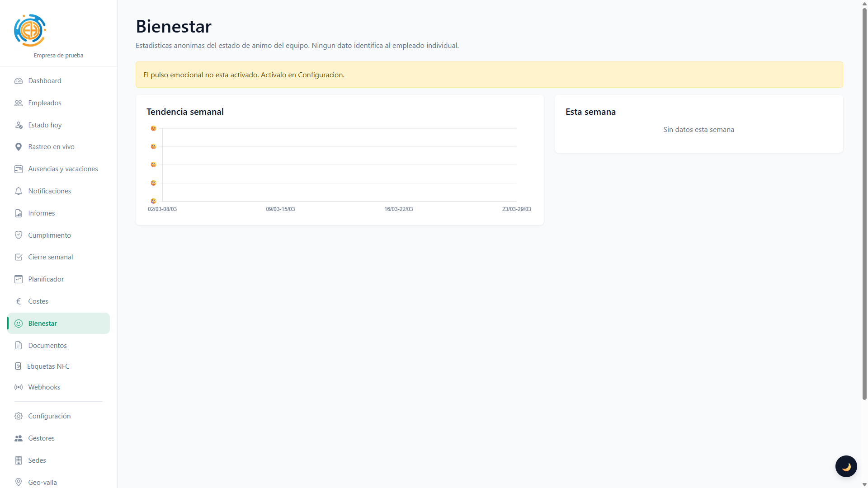Open Rastreo en vivo via the pin icon
The image size is (868, 488).
click(x=19, y=147)
